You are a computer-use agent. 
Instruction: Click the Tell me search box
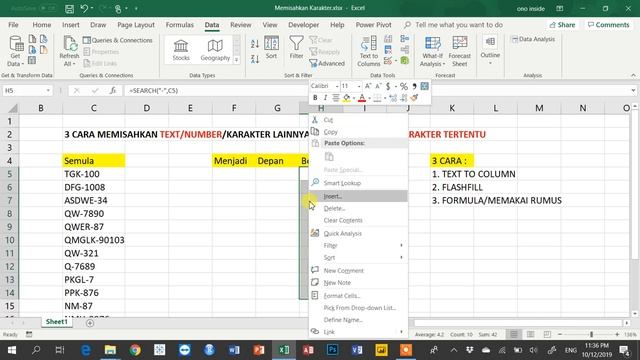coord(453,25)
